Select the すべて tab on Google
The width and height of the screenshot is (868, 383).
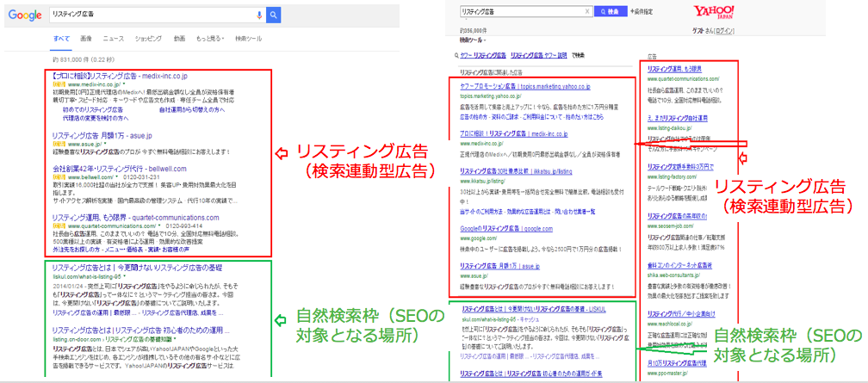point(61,39)
